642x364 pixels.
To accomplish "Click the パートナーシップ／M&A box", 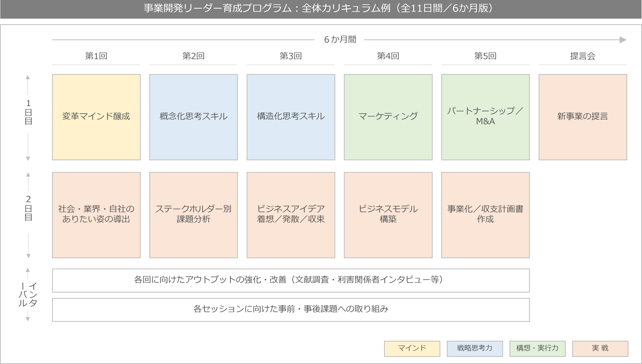I will [485, 117].
